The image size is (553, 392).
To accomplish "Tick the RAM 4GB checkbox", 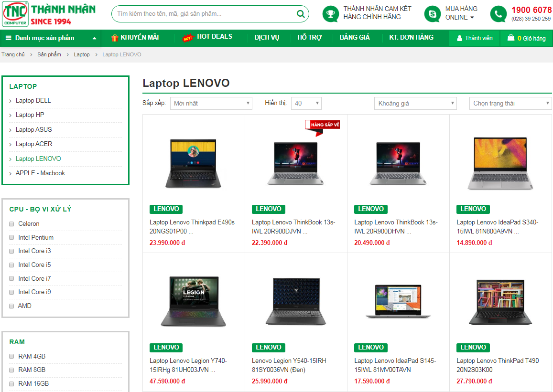I will pyautogui.click(x=11, y=356).
